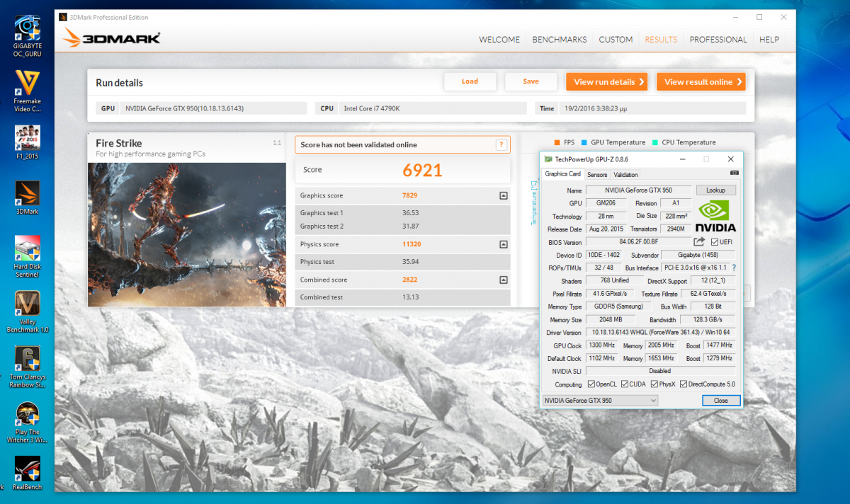Click the 3DMark logo in header
Image resolution: width=850 pixels, height=504 pixels.
[112, 38]
